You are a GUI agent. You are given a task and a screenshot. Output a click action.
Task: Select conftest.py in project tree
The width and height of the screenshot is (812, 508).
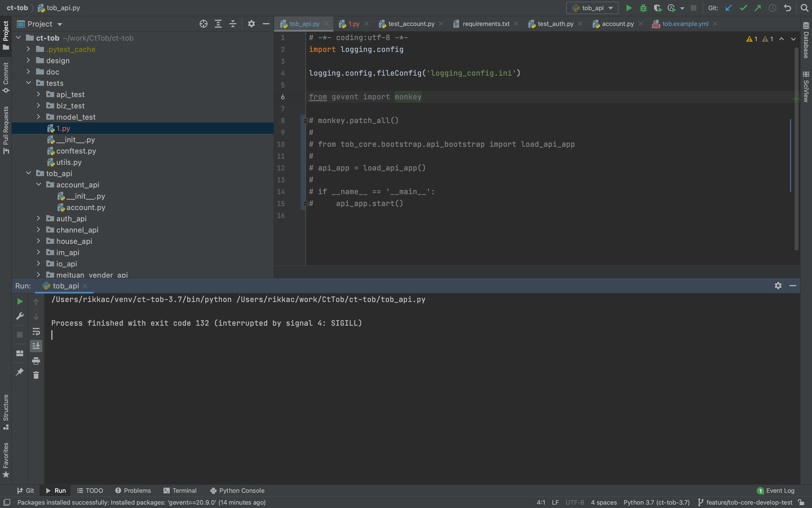coord(76,151)
